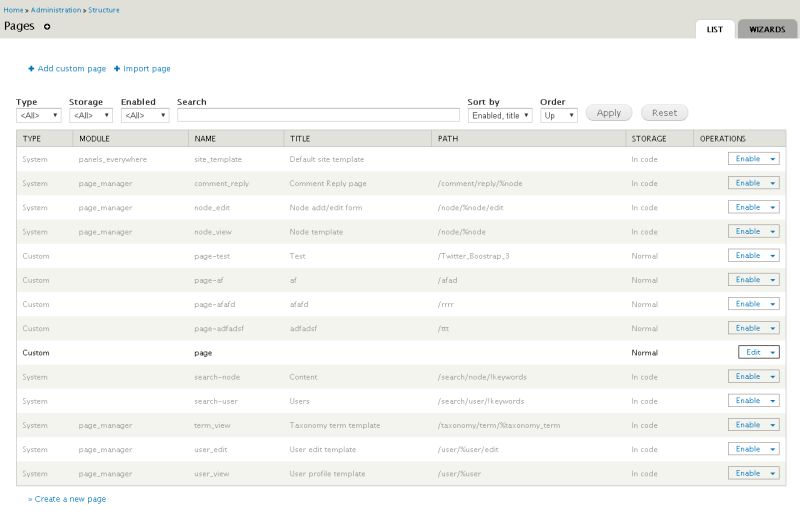This screenshot has height=511, width=800.
Task: Click into the Search text field
Action: coord(318,115)
